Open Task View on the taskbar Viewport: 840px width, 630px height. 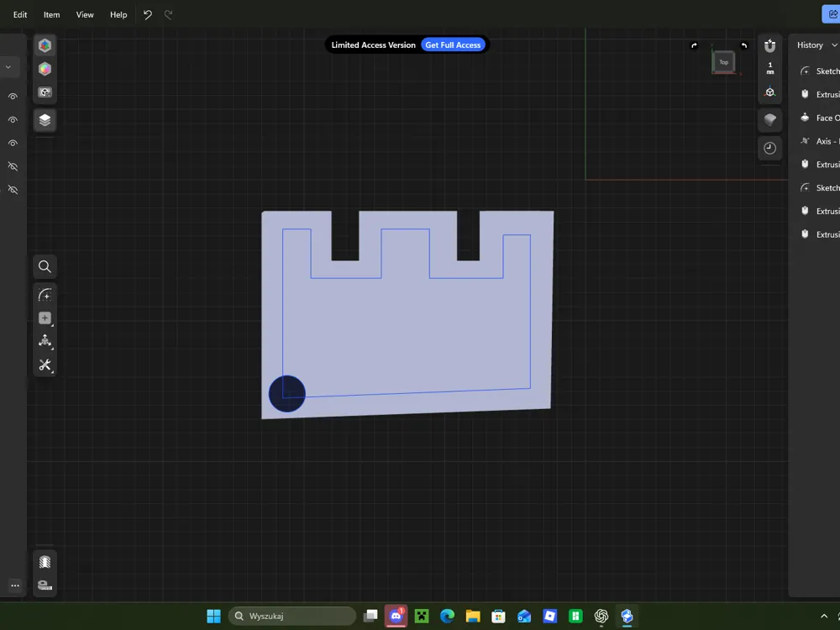(370, 616)
